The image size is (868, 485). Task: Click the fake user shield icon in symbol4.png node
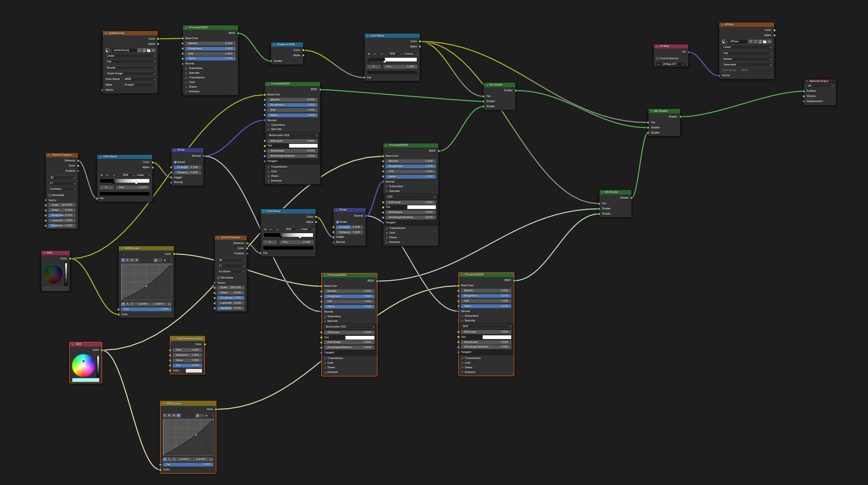coord(139,50)
